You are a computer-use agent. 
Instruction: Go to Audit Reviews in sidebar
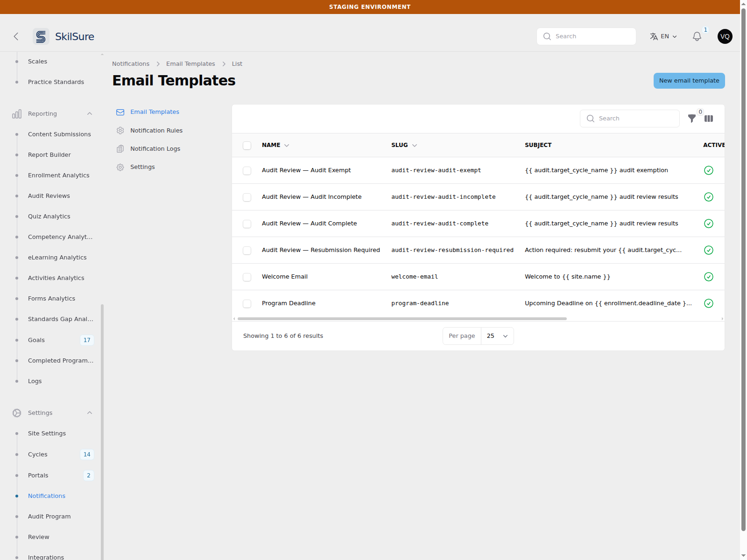pyautogui.click(x=49, y=196)
